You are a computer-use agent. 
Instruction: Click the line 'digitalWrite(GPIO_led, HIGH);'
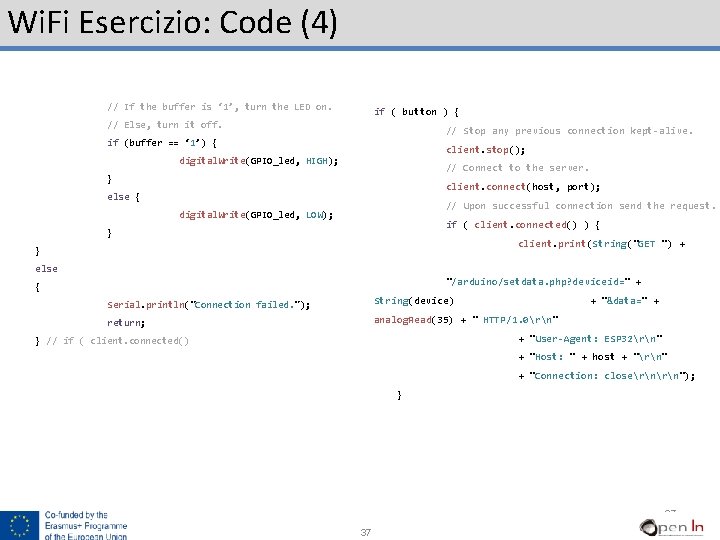point(259,161)
